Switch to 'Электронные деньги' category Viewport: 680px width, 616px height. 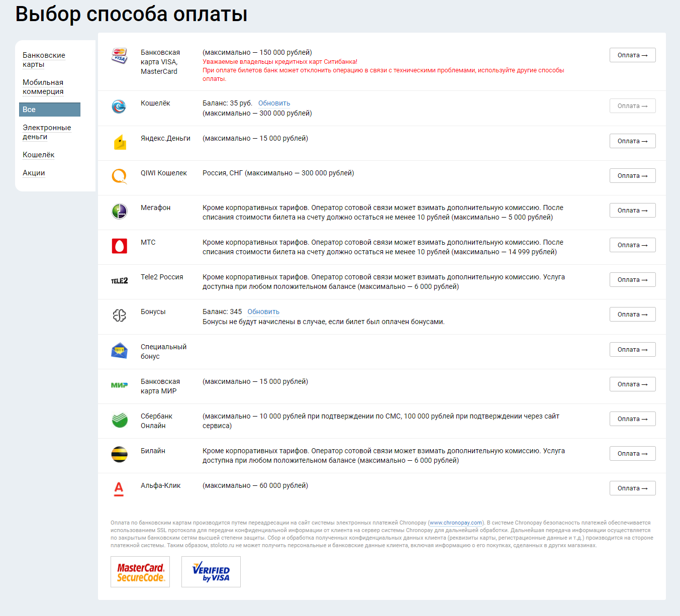point(47,132)
